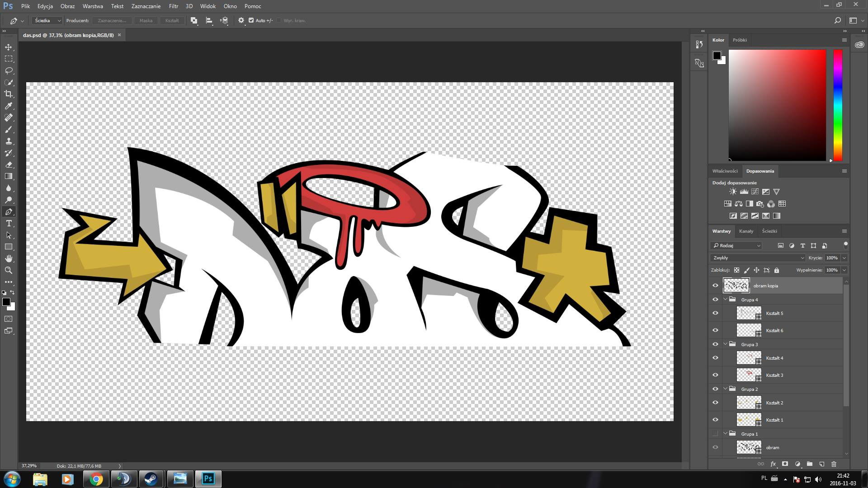868x488 pixels.
Task: Select the Crop tool
Action: [x=9, y=94]
